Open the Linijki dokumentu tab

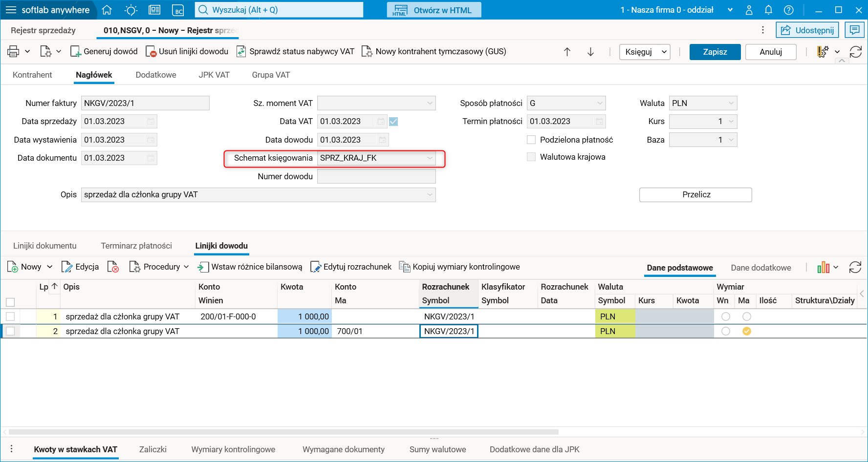pos(45,246)
